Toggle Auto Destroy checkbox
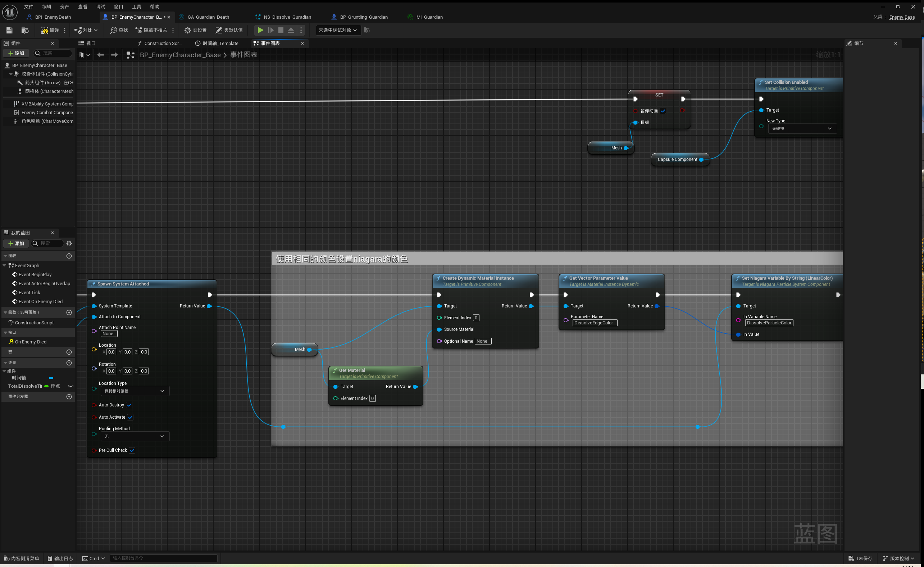This screenshot has height=567, width=924. pyautogui.click(x=129, y=405)
